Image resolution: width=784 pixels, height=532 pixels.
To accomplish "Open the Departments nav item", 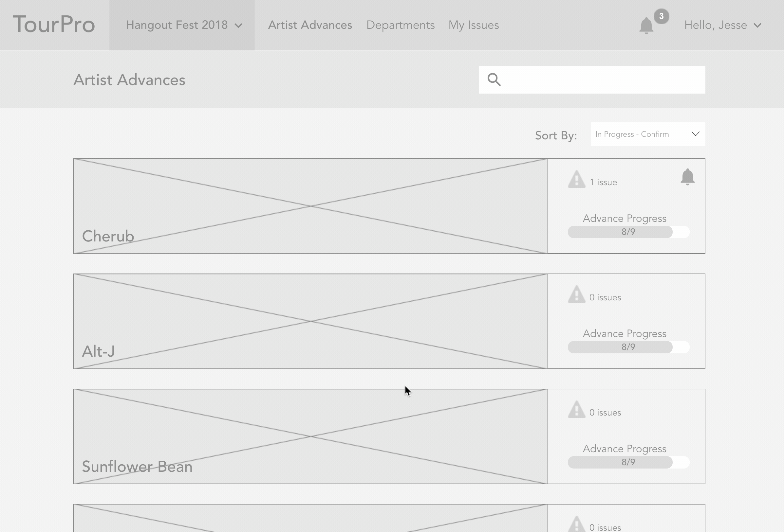I will pyautogui.click(x=400, y=25).
